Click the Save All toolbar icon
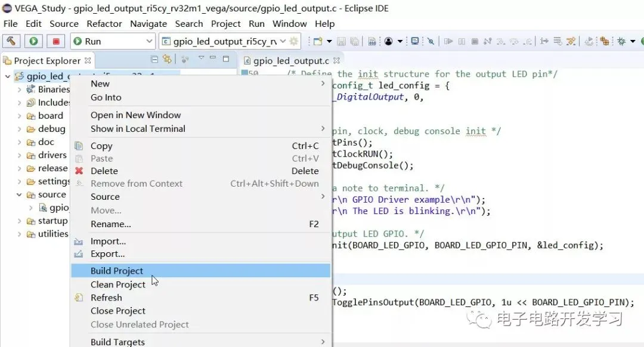644x347 pixels. tap(354, 41)
